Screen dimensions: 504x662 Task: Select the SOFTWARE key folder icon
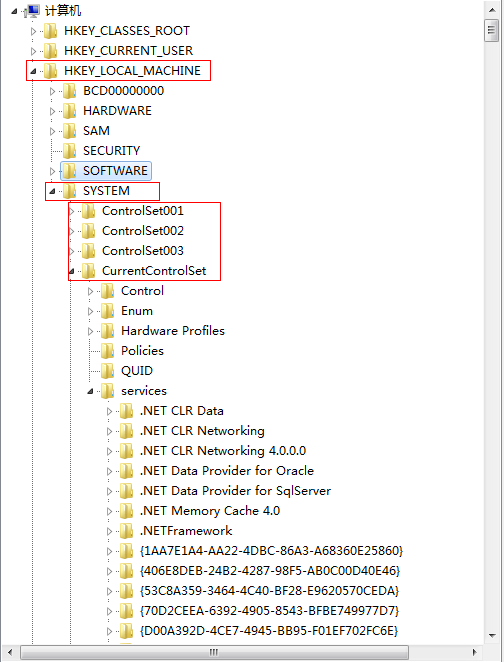point(70,171)
